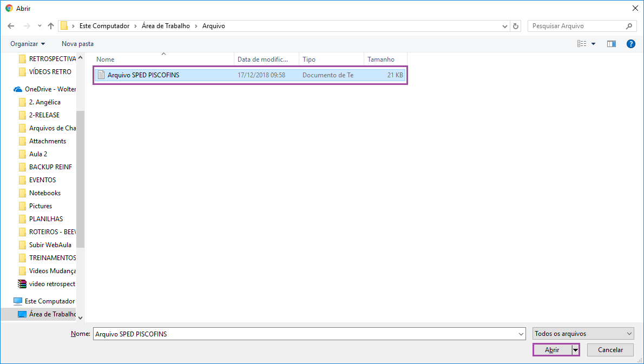Open the Organizar menu
The image size is (644, 364).
(x=28, y=44)
